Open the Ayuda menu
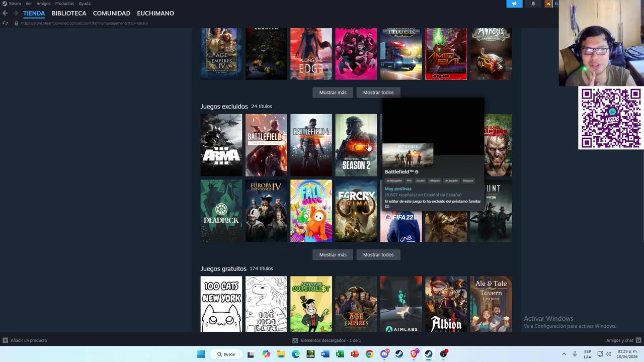This screenshot has width=644, height=362. tap(85, 4)
